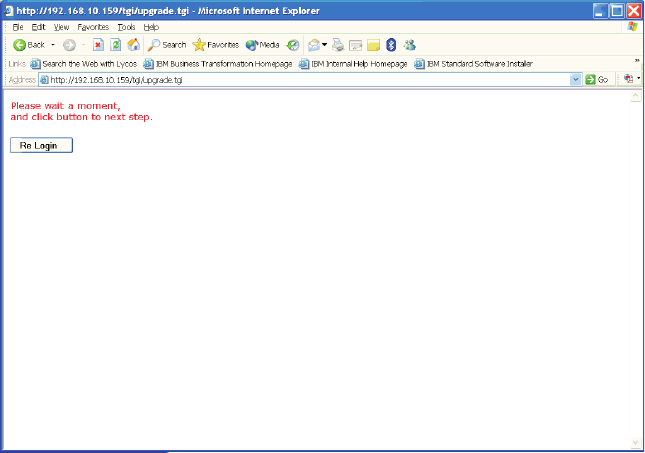Screen dimensions: 645x453
Task: Open the View menu
Action: [61, 27]
